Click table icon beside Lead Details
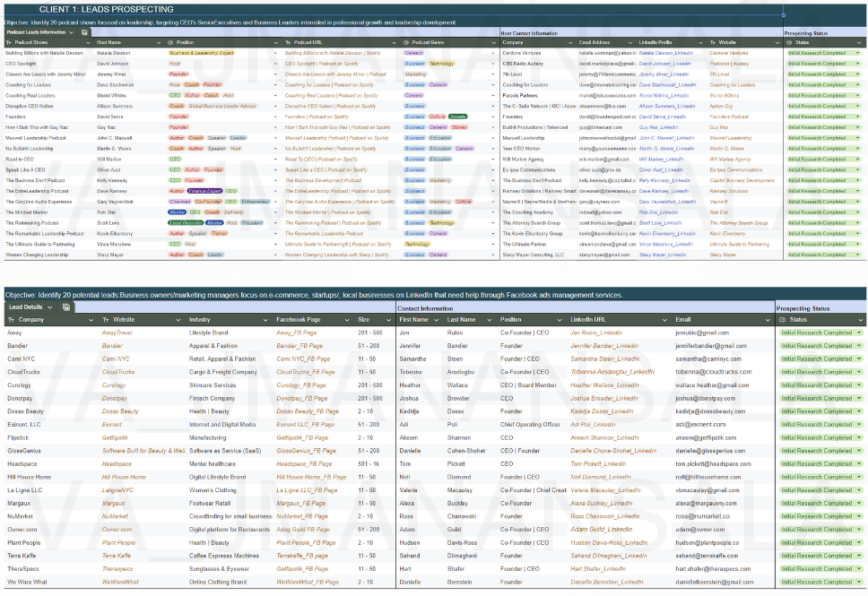 [65, 307]
